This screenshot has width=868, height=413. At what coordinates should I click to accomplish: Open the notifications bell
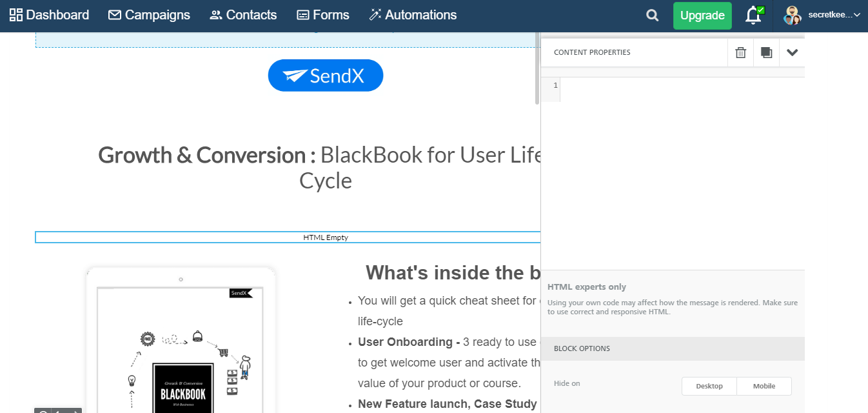(754, 15)
